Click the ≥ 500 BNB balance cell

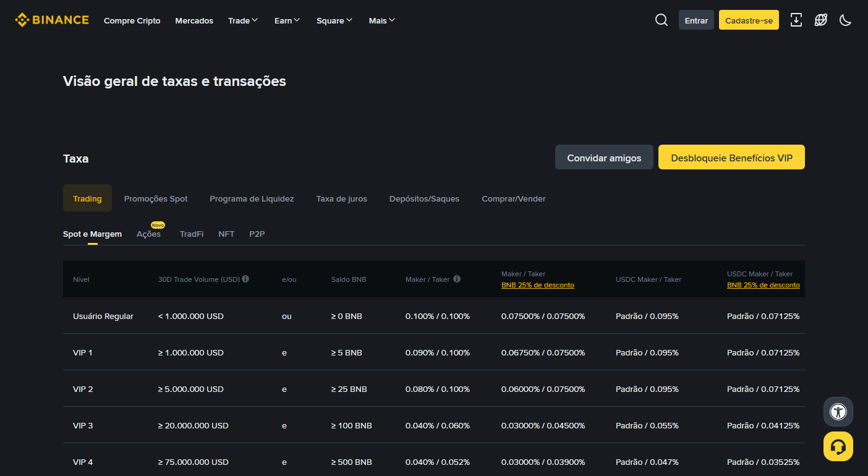pyautogui.click(x=352, y=462)
